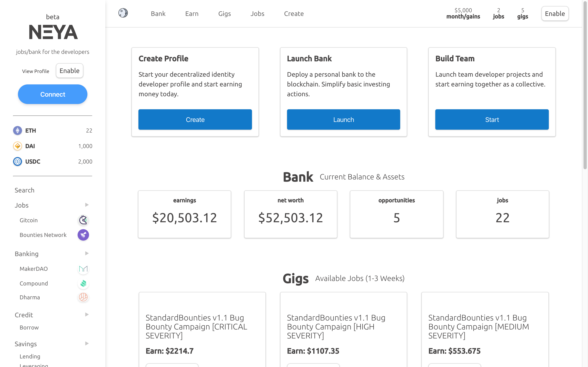Click the Bounties Network purple bee icon
The height and width of the screenshot is (367, 588).
click(x=83, y=235)
